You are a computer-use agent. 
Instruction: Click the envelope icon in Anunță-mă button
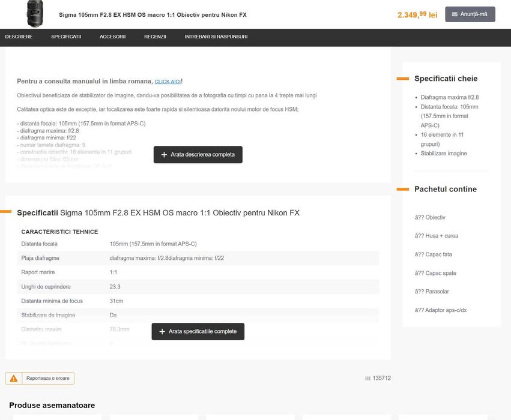click(455, 14)
